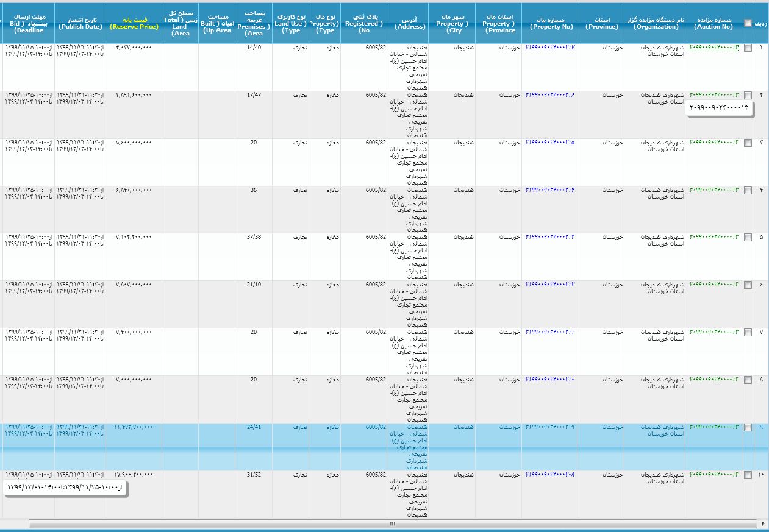
Task: Open the blue property number link in row 2
Action: pos(549,95)
